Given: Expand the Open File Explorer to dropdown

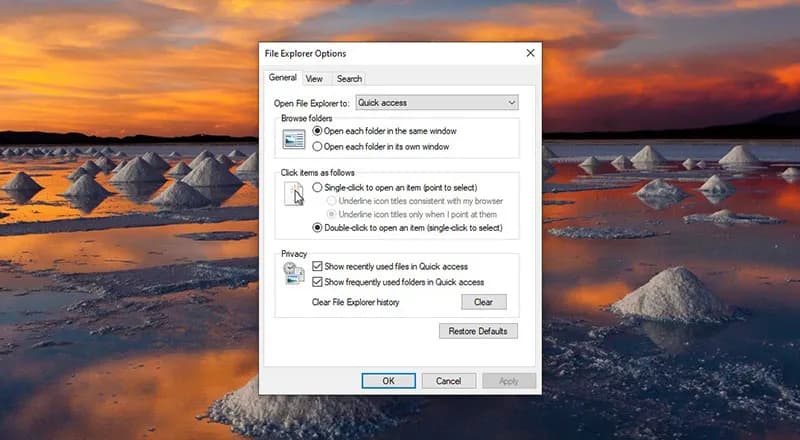Looking at the screenshot, I should (x=437, y=102).
